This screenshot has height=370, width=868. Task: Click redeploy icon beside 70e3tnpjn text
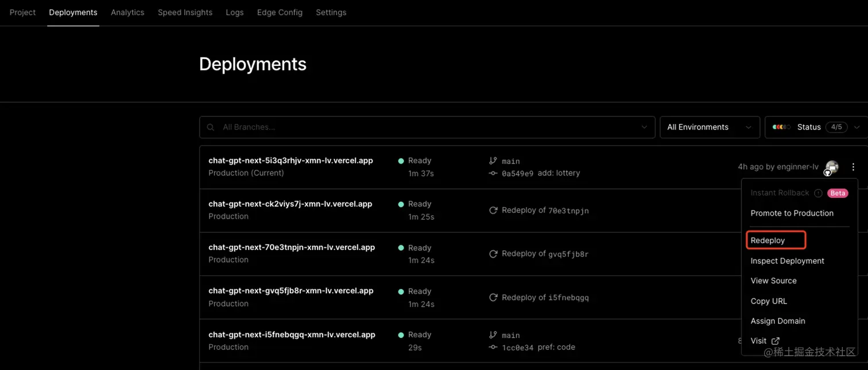pyautogui.click(x=493, y=211)
